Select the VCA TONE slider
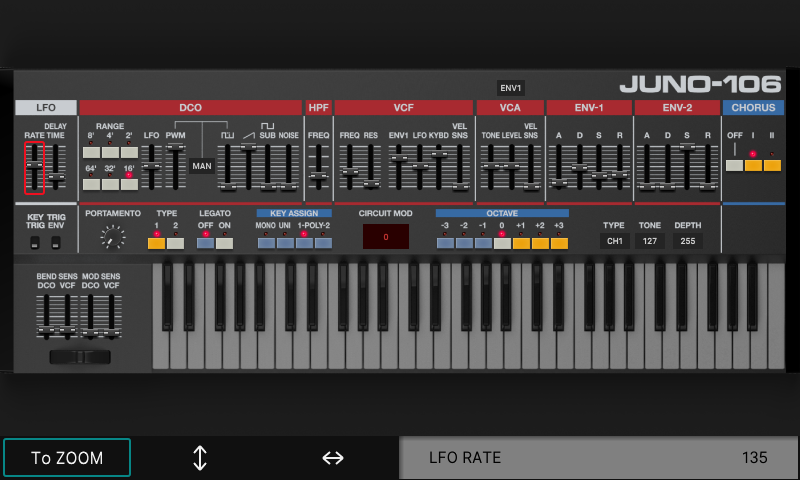 490,167
